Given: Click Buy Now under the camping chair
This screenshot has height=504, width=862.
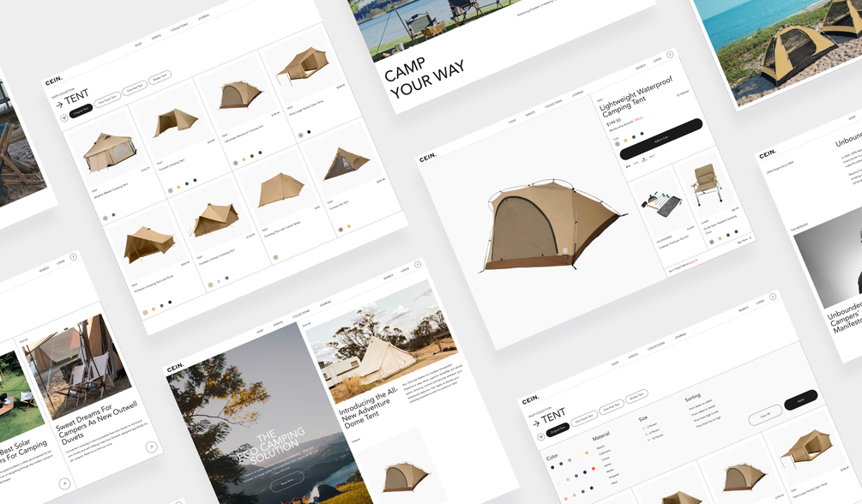Looking at the screenshot, I should click(744, 240).
